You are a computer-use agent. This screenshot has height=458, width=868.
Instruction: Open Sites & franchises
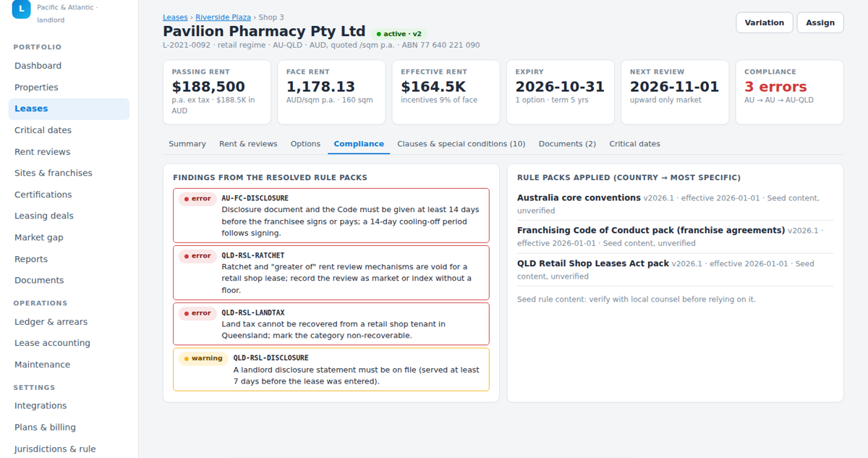pyautogui.click(x=69, y=173)
